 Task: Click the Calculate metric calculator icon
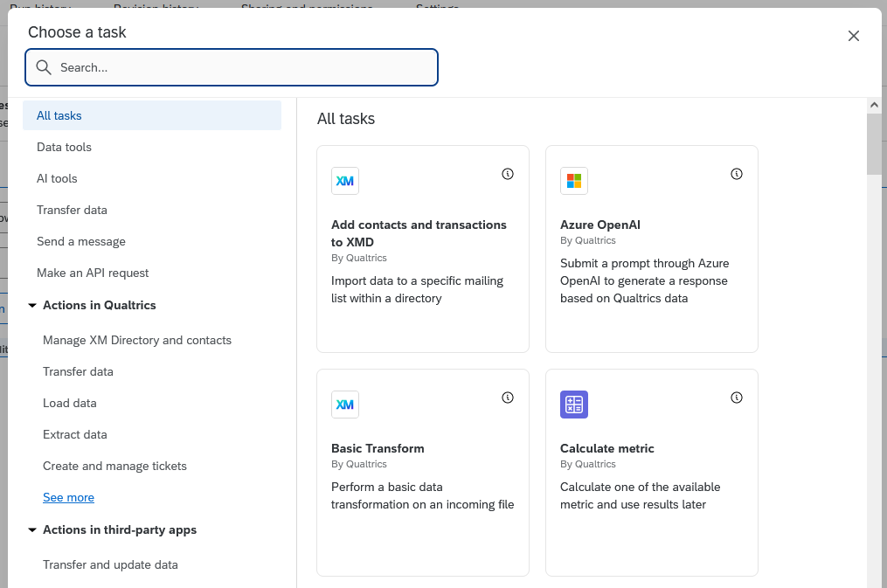tap(574, 405)
